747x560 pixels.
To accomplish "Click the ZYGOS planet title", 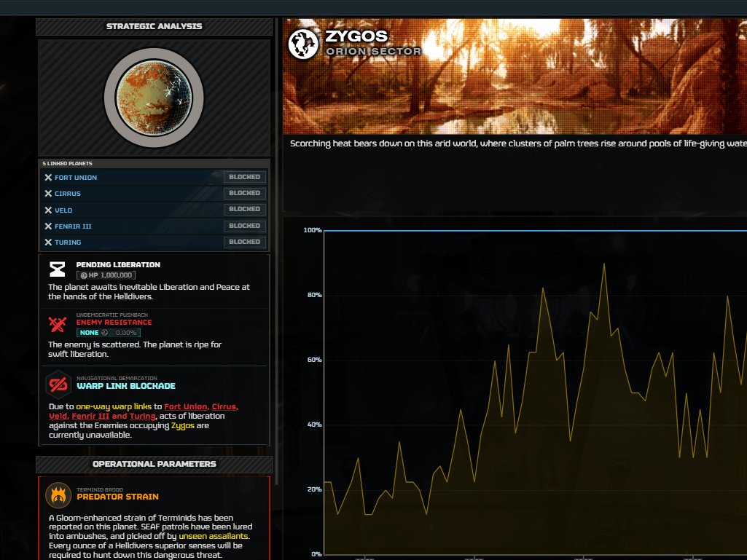I will coord(356,36).
